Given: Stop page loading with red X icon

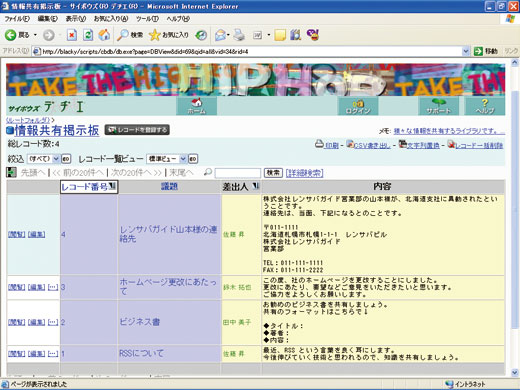Looking at the screenshot, I should click(72, 35).
